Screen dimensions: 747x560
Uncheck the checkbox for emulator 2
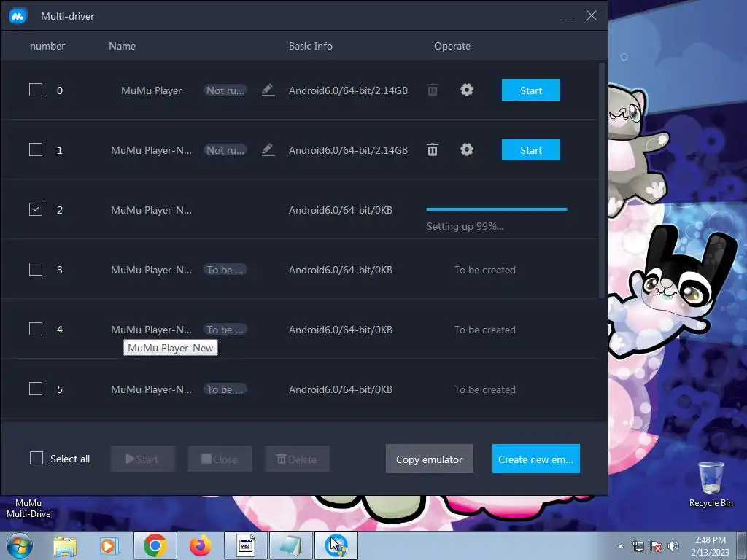click(36, 209)
